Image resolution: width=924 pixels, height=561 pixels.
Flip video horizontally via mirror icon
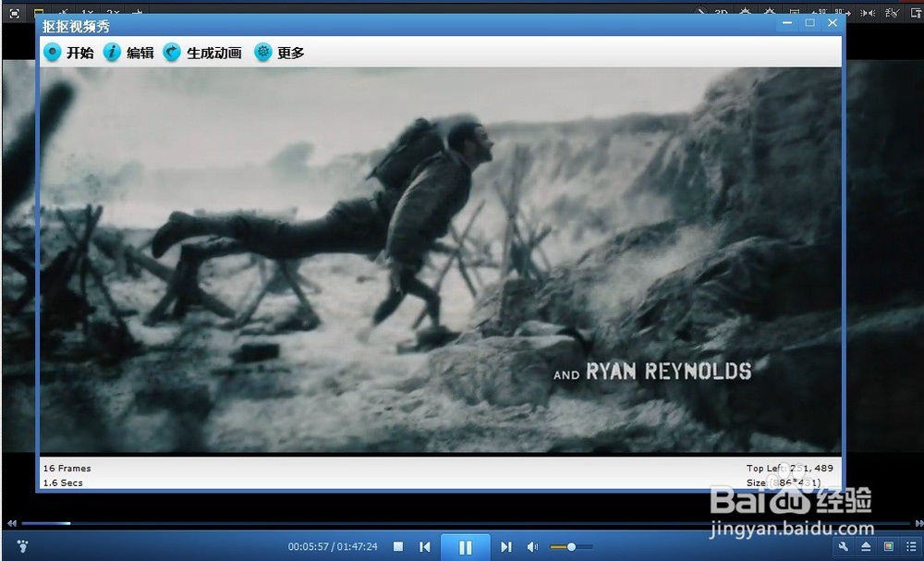[868, 13]
